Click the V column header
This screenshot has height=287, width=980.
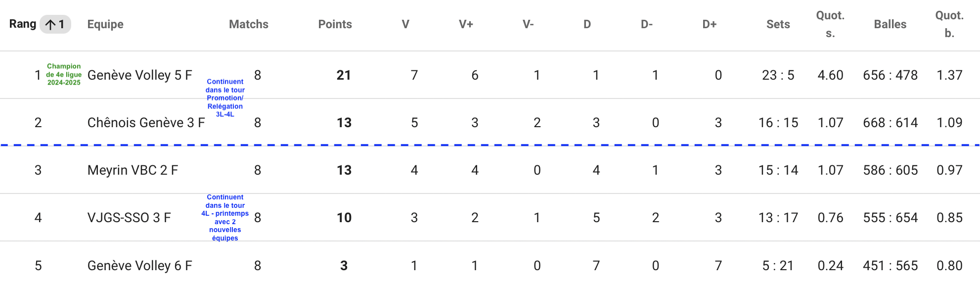[x=405, y=24]
